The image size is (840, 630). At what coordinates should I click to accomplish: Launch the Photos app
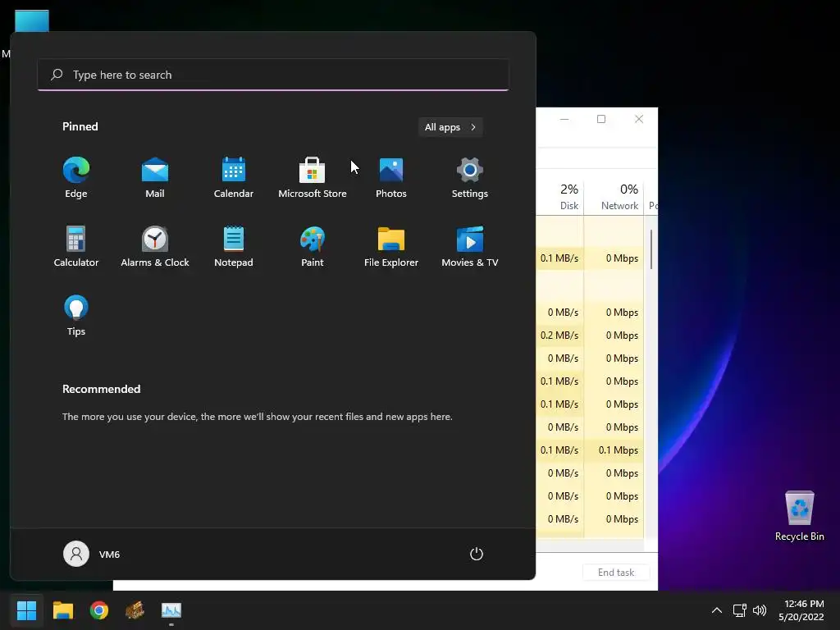point(391,178)
